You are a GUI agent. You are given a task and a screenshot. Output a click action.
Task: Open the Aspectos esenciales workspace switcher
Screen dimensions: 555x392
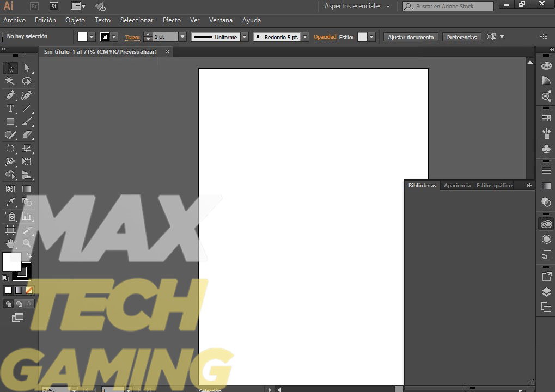point(357,6)
